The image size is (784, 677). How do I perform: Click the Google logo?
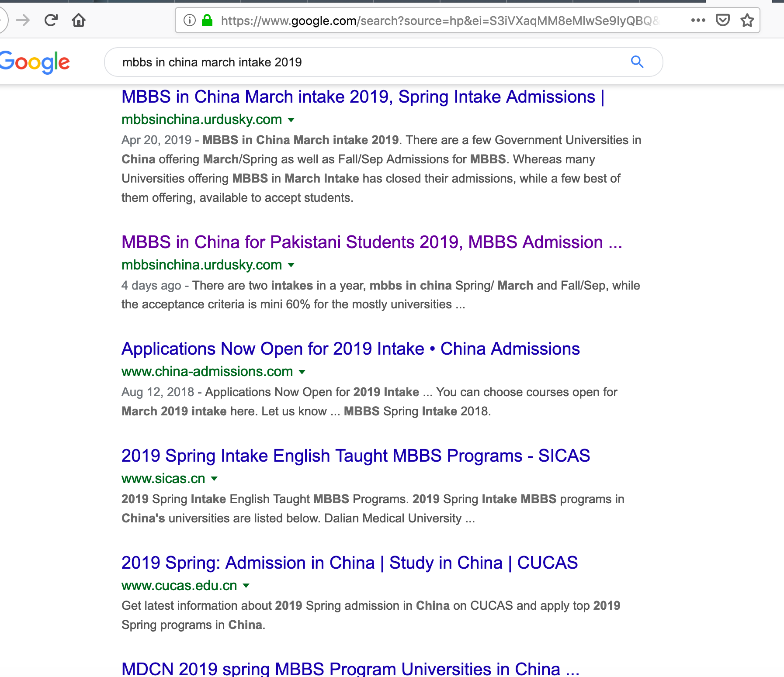point(35,62)
